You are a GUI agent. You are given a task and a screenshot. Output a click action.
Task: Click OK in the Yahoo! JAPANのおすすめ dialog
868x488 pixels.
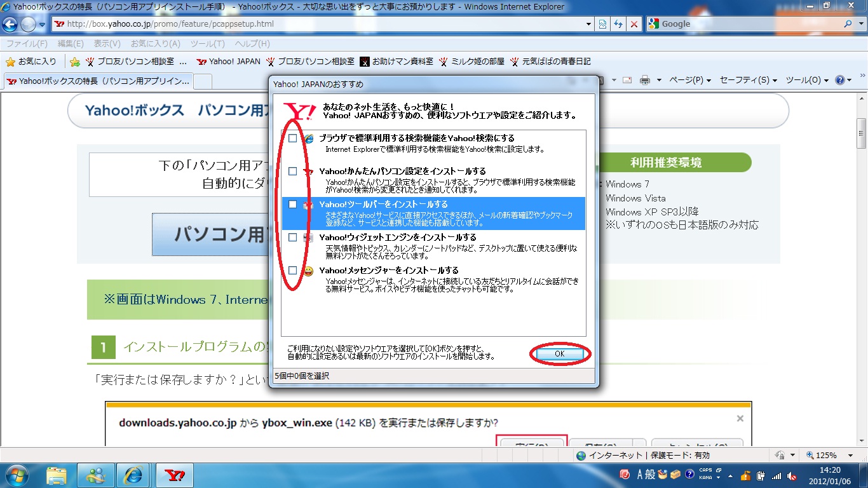coord(560,354)
